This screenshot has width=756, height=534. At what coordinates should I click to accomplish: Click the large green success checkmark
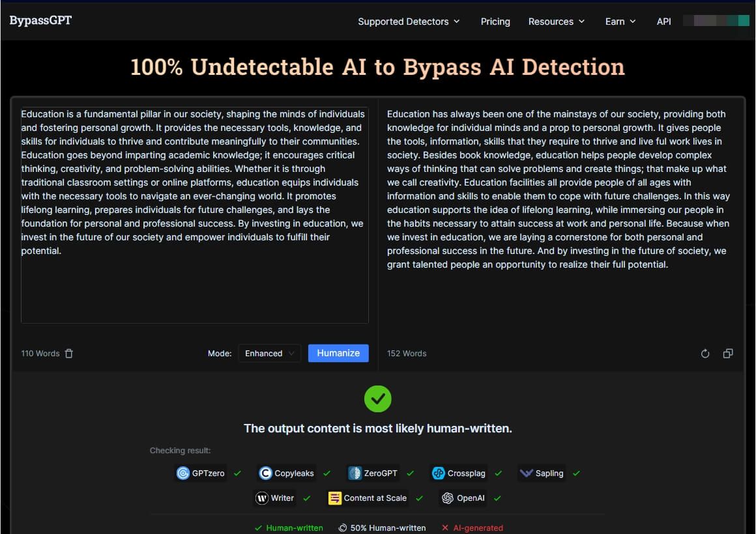coord(378,399)
